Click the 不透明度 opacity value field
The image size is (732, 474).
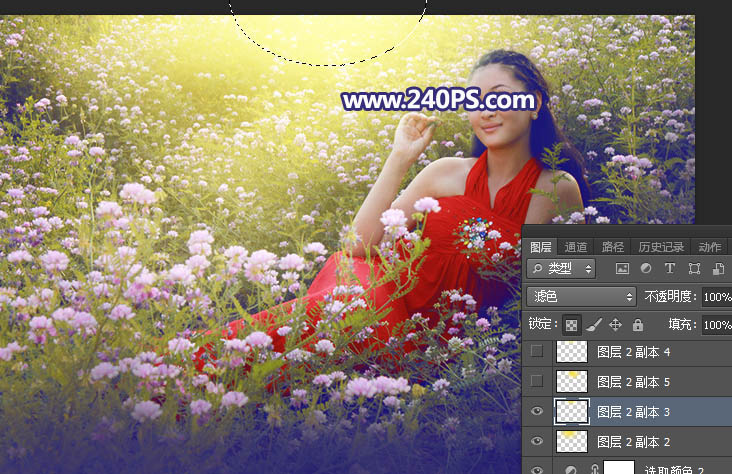pos(716,297)
